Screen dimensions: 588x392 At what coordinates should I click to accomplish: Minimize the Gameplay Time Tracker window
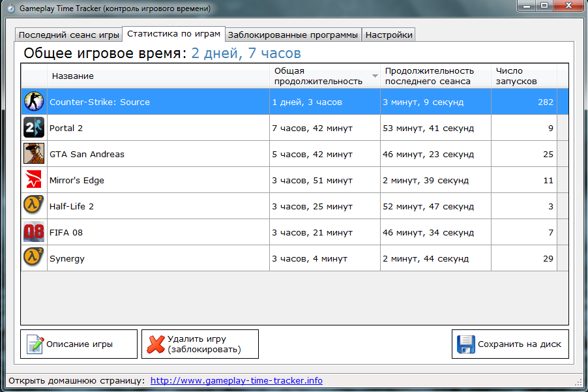(x=527, y=6)
